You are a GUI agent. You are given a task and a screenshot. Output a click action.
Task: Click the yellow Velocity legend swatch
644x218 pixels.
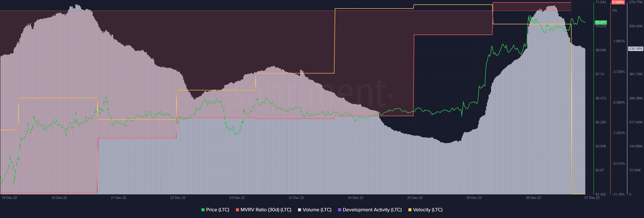(x=410, y=210)
